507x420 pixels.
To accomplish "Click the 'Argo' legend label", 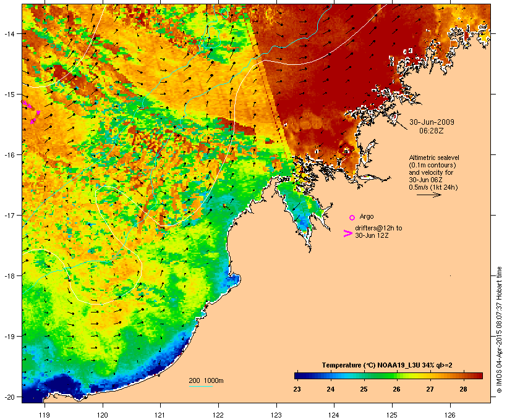I will pyautogui.click(x=367, y=216).
